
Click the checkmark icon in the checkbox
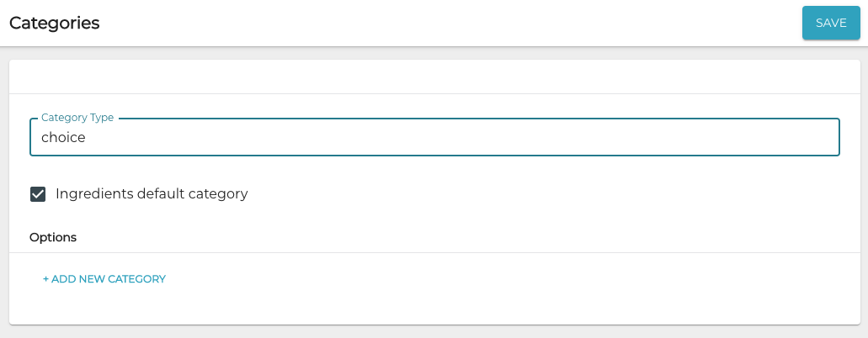pyautogui.click(x=38, y=194)
